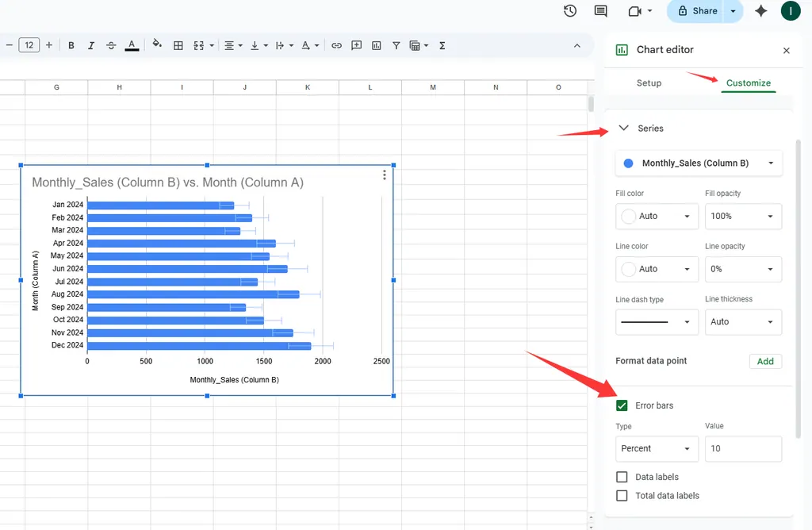Open the Monthly_Sales series dropdown
The height and width of the screenshot is (530, 812).
(699, 163)
